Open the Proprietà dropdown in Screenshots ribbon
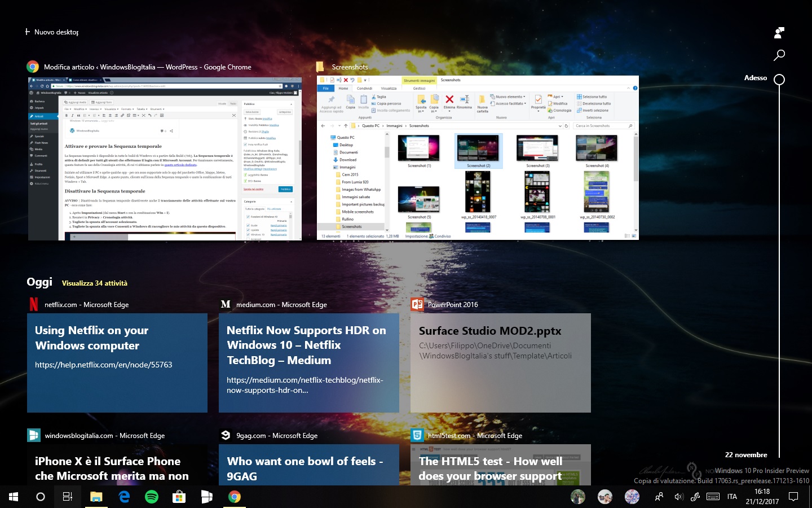 (539, 104)
